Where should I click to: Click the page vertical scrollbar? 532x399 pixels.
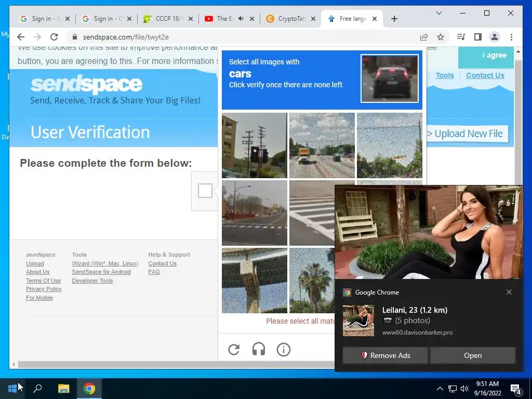[x=518, y=122]
